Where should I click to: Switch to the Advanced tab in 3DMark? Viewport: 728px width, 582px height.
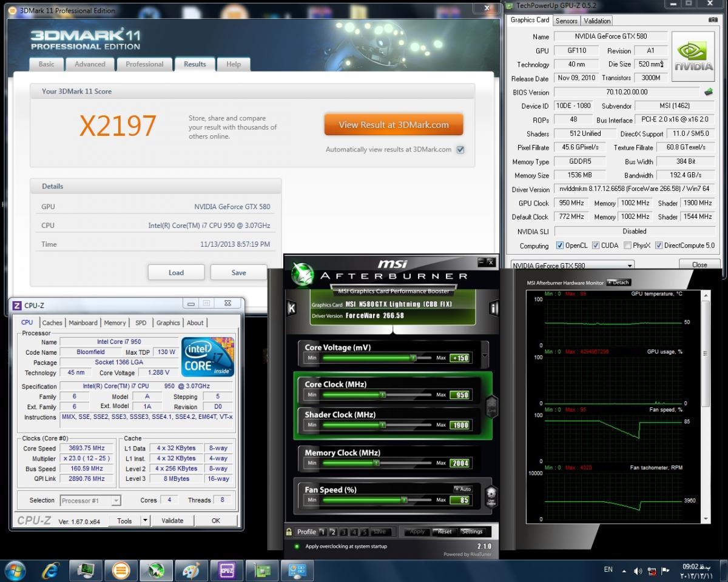pyautogui.click(x=90, y=64)
